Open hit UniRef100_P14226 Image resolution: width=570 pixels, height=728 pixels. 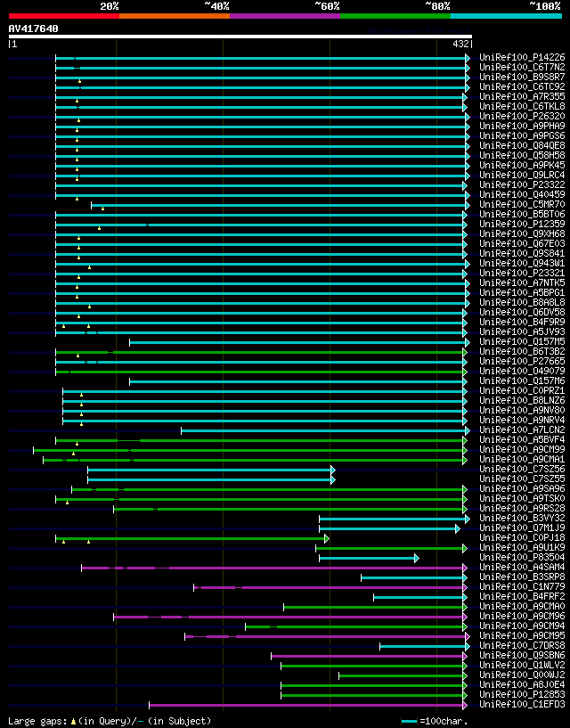522,58
